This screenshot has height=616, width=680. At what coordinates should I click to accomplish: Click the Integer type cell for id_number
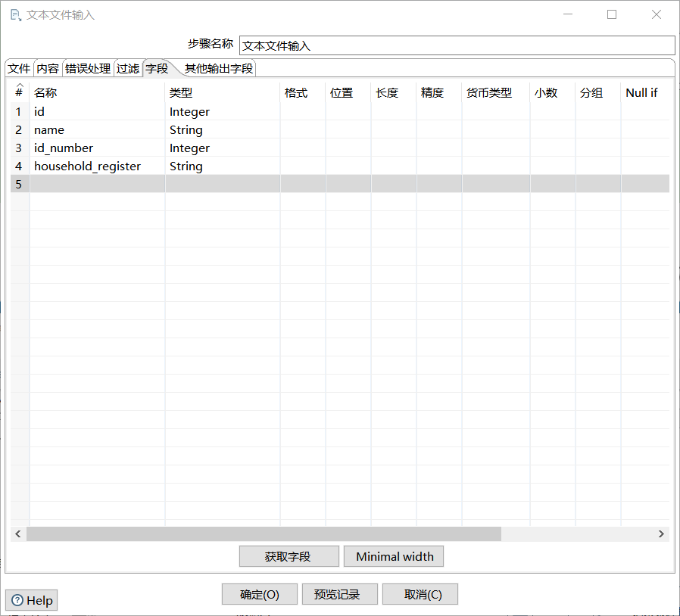223,148
